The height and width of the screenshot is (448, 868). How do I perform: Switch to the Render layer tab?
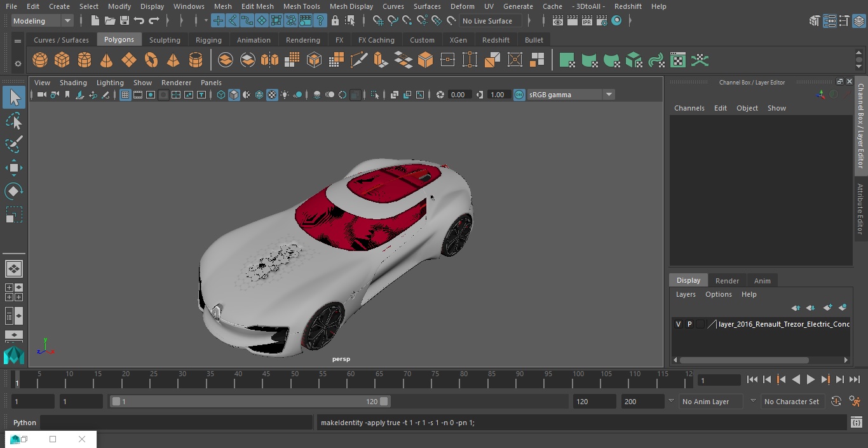pyautogui.click(x=727, y=281)
